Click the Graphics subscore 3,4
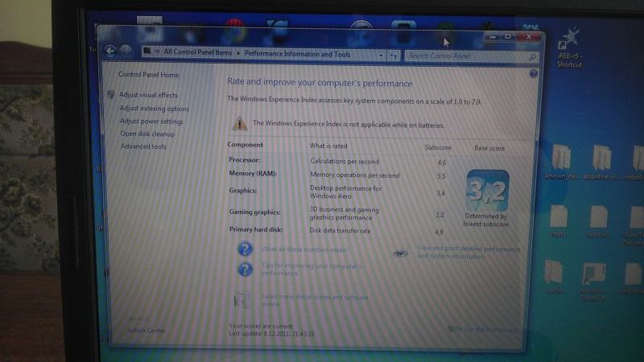The image size is (644, 362). tap(440, 193)
